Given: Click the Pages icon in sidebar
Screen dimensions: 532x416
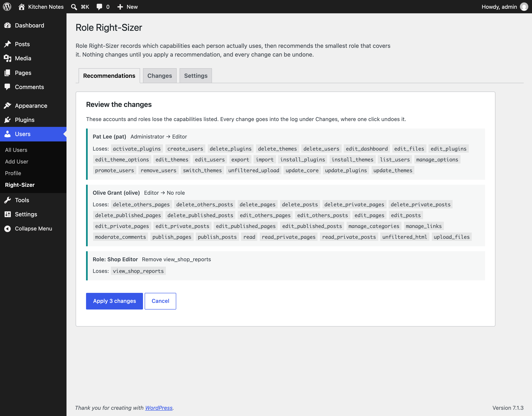Looking at the screenshot, I should [7, 73].
